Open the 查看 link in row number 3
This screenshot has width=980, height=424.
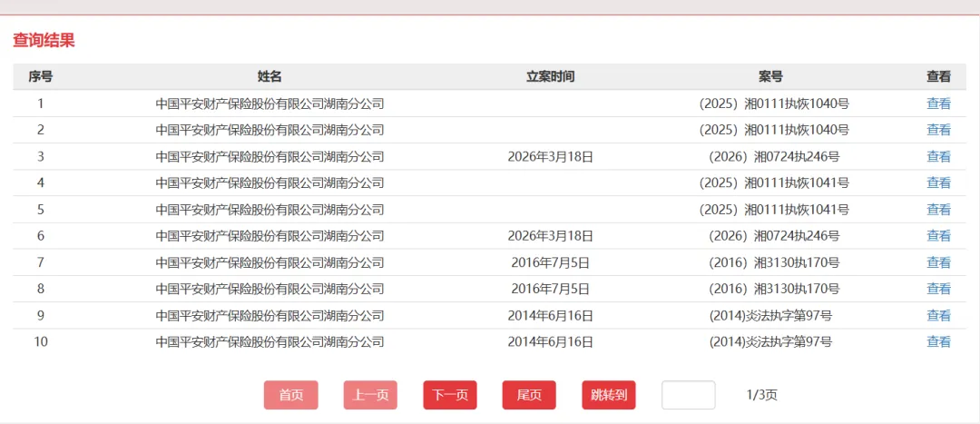tap(938, 157)
